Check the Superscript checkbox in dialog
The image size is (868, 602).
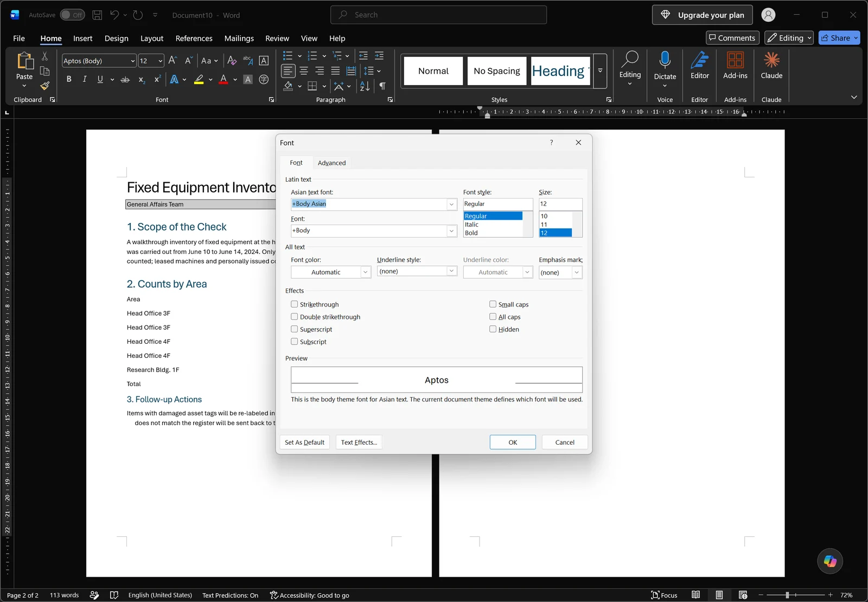click(294, 329)
